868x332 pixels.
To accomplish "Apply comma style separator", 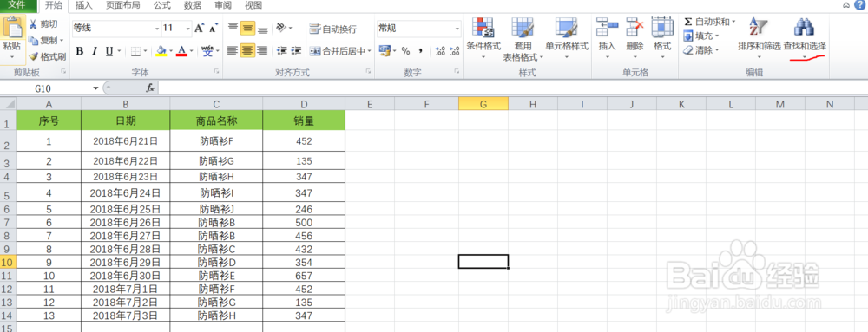I will click(x=421, y=51).
